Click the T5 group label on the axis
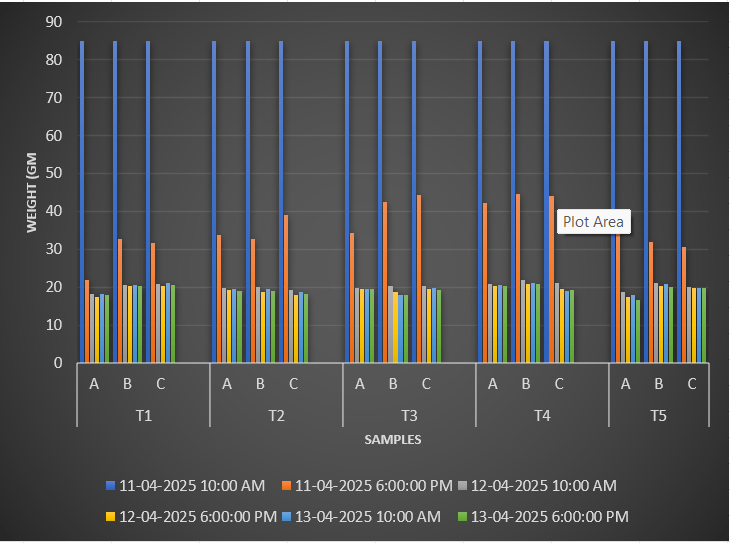Image resolution: width=730 pixels, height=543 pixels. coord(658,415)
